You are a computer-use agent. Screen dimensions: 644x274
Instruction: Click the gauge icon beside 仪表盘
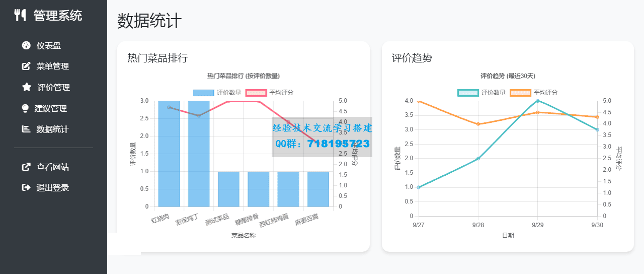pyautogui.click(x=26, y=45)
